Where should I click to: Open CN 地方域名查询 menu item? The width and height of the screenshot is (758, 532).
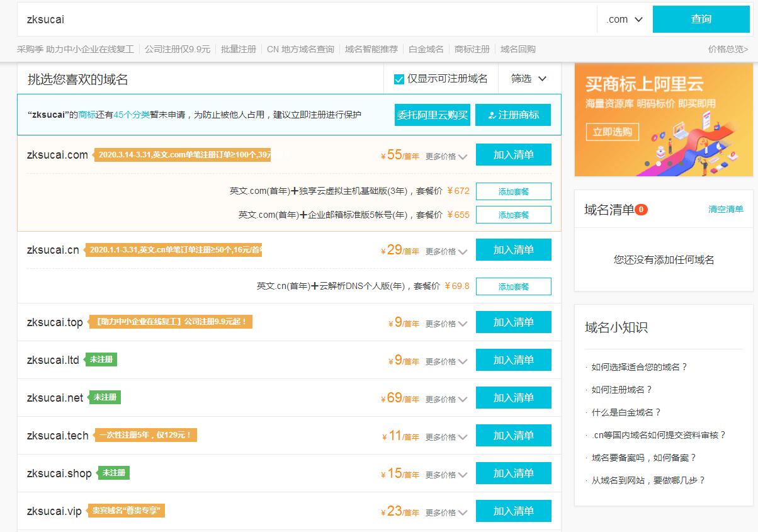(302, 48)
